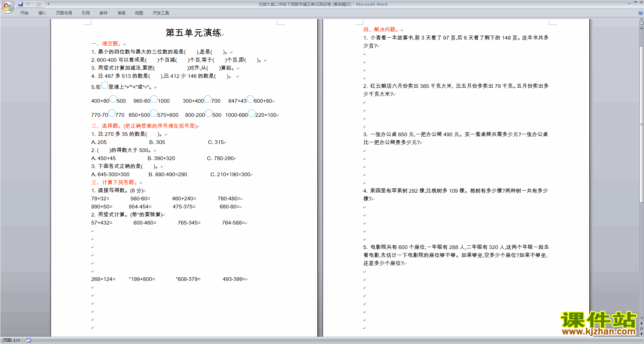This screenshot has width=644, height=344.
Task: Click the heading 二、选择题。
Action: pyautogui.click(x=107, y=126)
